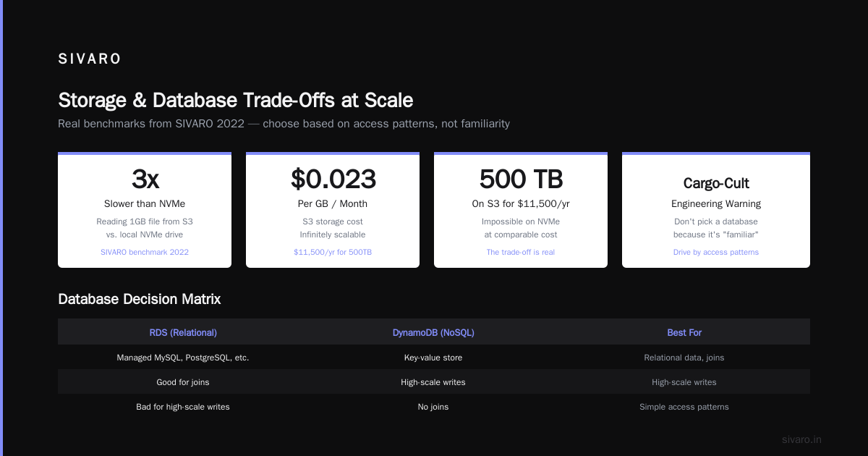
Task: Open the sivaro.in footer link
Action: coord(801,439)
